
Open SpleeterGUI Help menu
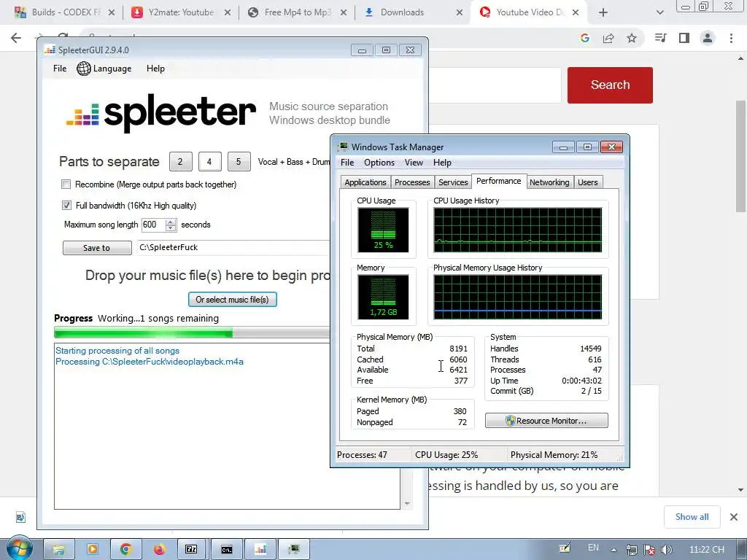[x=155, y=69]
